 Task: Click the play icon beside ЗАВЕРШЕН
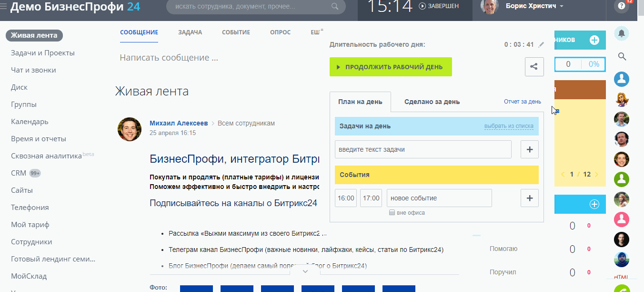422,6
